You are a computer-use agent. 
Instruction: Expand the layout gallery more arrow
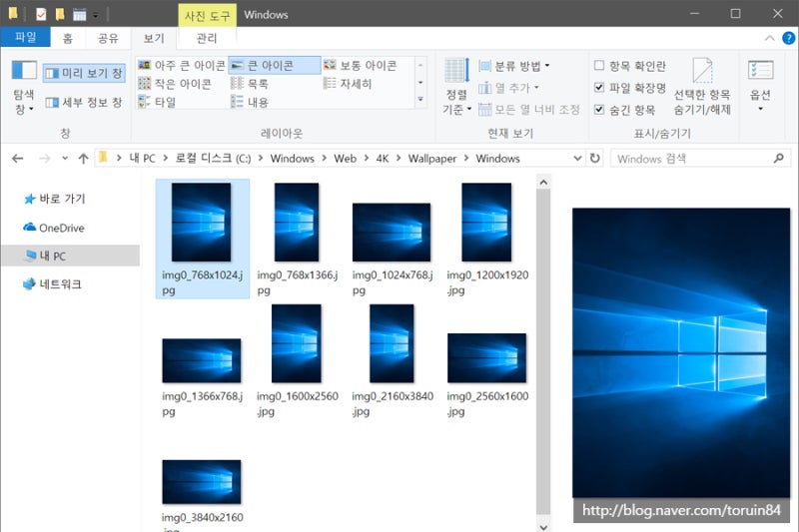point(420,99)
